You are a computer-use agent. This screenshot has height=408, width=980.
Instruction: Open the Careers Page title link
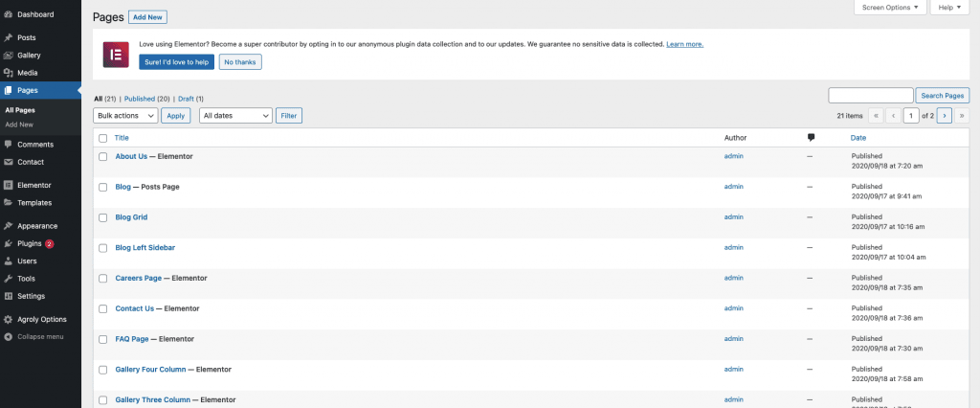pyautogui.click(x=138, y=278)
